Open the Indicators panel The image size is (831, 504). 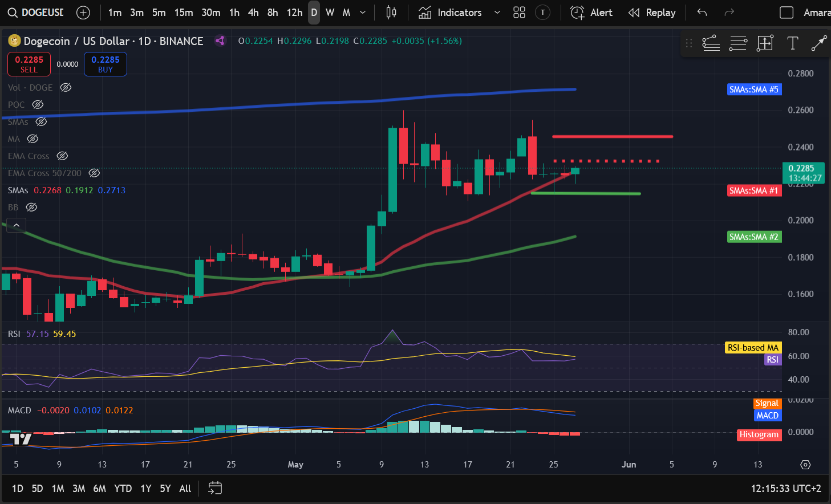pos(451,13)
